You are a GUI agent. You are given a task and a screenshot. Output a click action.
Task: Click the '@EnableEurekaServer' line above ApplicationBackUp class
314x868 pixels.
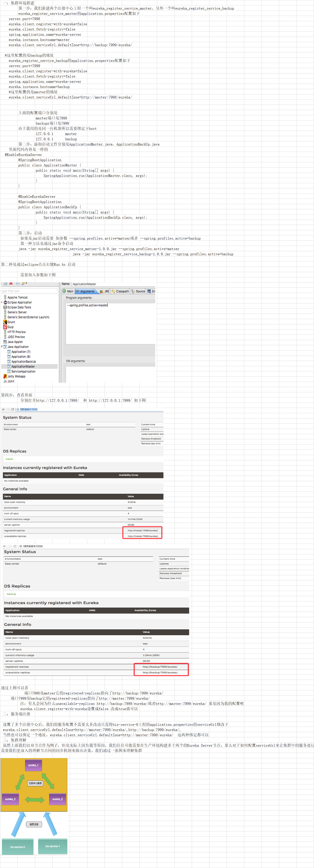[x=37, y=196]
